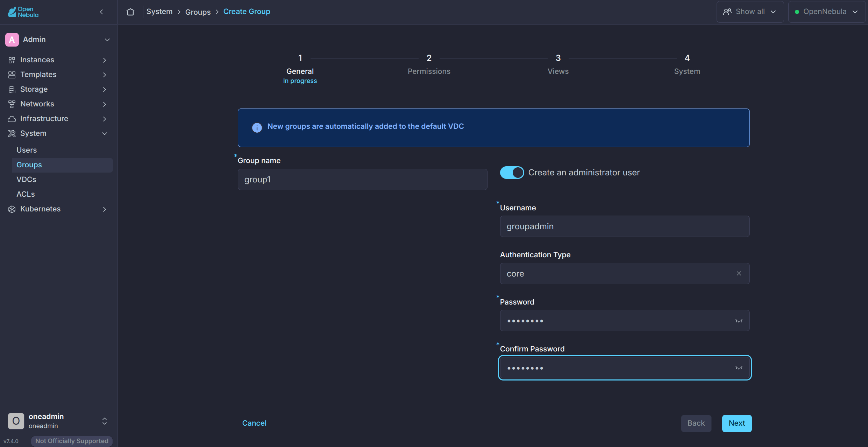Click the Templates icon in sidebar
This screenshot has width=868, height=447.
click(x=12, y=75)
